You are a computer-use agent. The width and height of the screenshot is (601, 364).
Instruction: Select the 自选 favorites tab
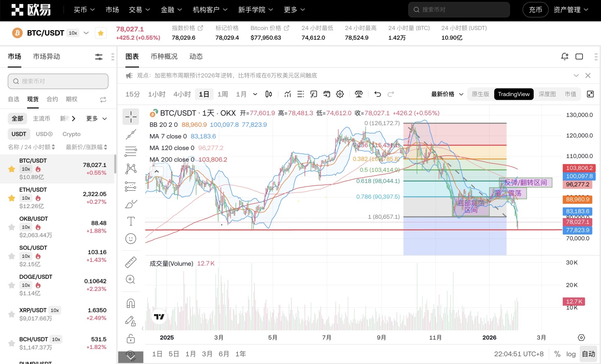point(14,99)
